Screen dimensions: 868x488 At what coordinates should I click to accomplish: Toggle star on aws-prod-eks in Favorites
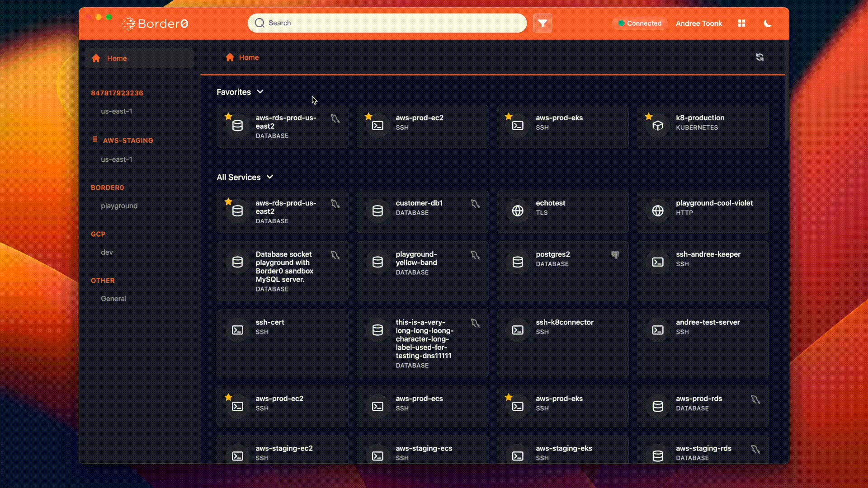pyautogui.click(x=509, y=117)
